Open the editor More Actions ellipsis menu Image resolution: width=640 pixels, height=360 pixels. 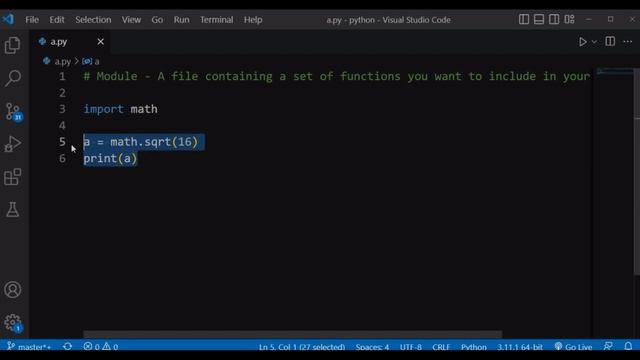[x=628, y=41]
